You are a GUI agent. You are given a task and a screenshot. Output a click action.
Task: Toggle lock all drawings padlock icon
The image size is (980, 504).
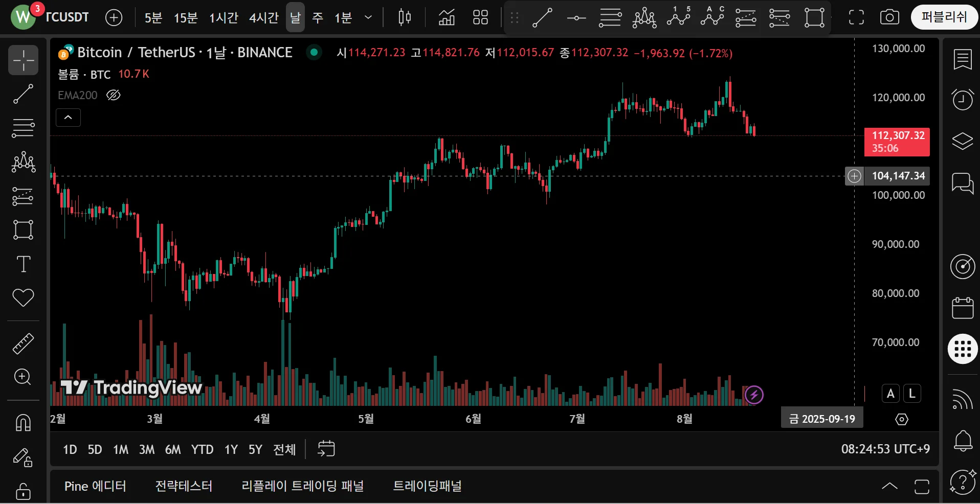(23, 491)
